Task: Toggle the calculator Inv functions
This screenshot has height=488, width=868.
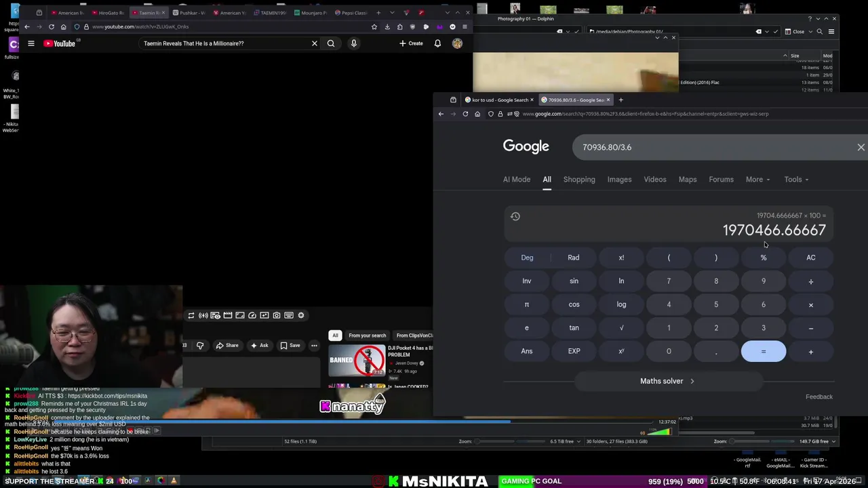Action: click(x=527, y=281)
